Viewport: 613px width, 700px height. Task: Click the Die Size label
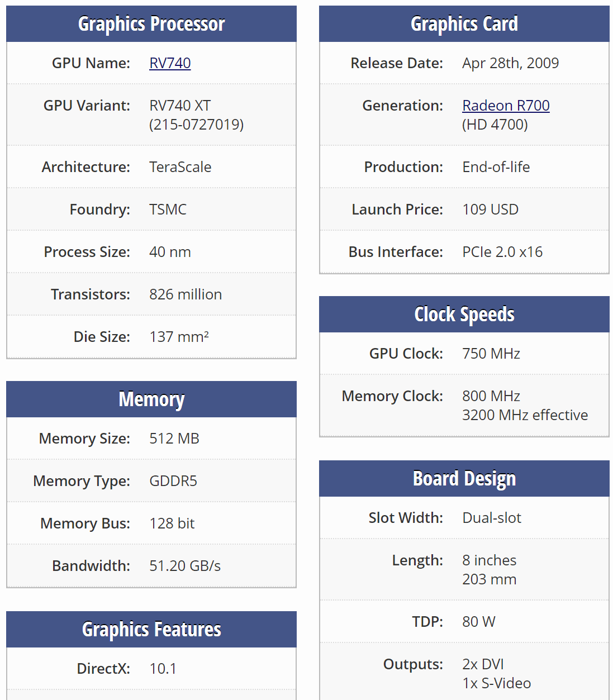point(102,337)
